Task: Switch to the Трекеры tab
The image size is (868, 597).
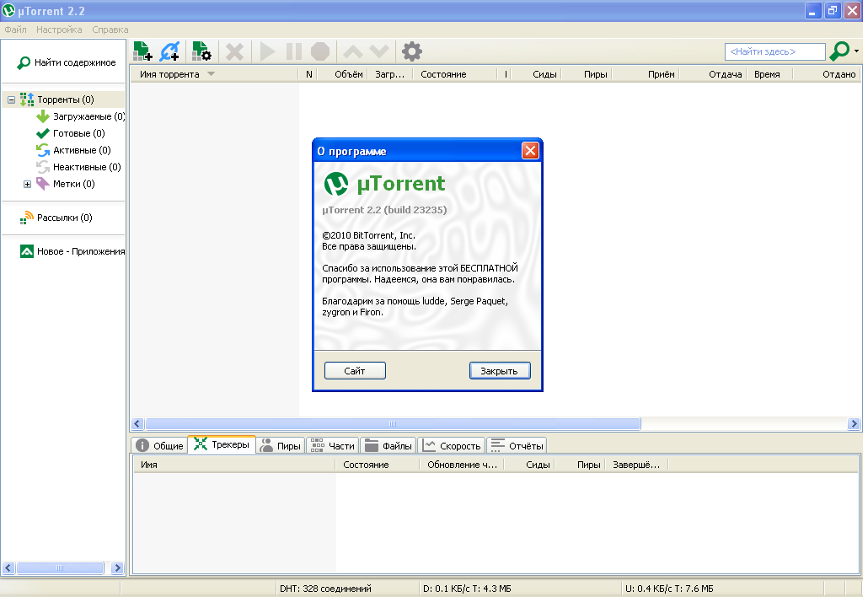Action: tap(222, 444)
